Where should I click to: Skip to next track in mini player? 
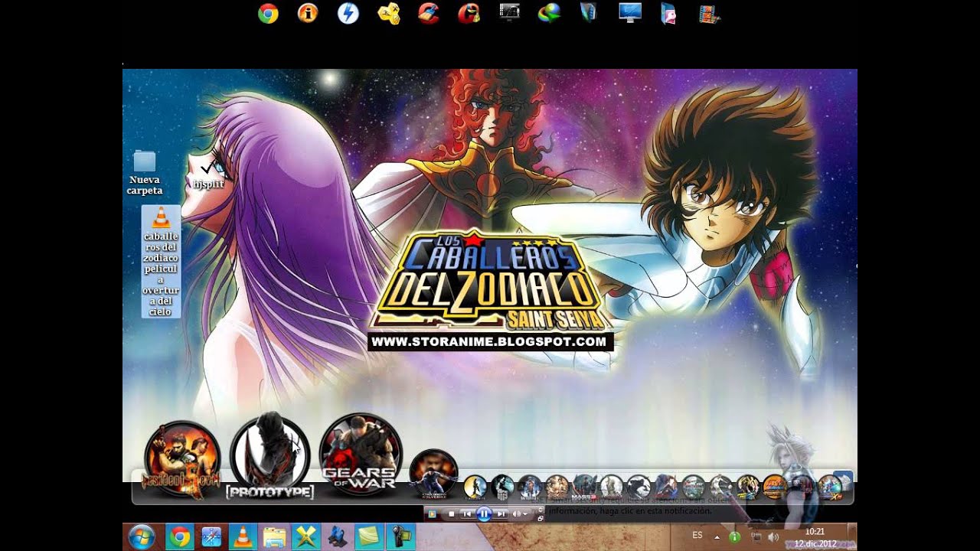(501, 514)
